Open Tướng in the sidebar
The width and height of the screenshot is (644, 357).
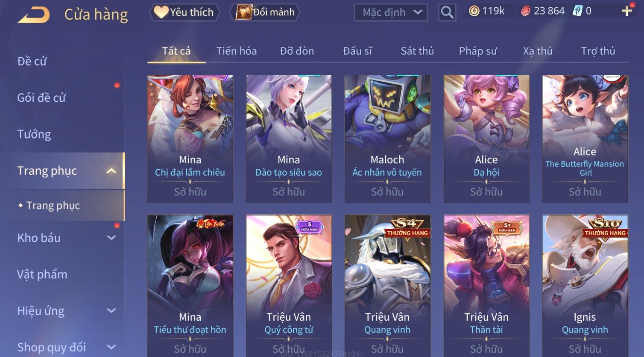34,134
